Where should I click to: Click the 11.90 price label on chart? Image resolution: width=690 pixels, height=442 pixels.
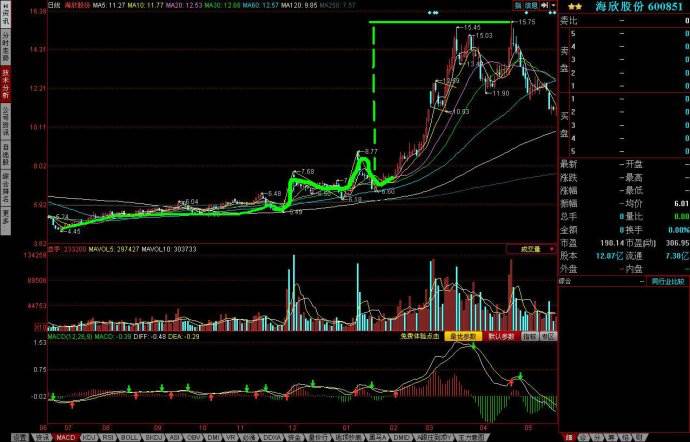pyautogui.click(x=500, y=93)
